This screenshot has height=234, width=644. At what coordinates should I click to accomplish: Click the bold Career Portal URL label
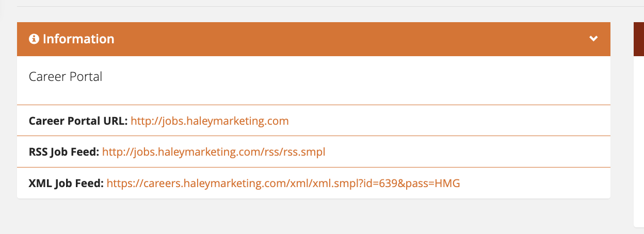(x=78, y=121)
